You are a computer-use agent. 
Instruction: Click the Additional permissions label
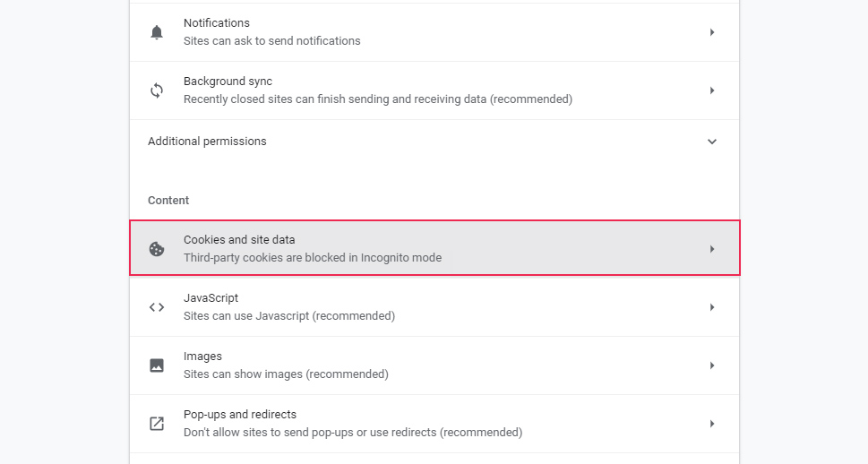coord(207,142)
